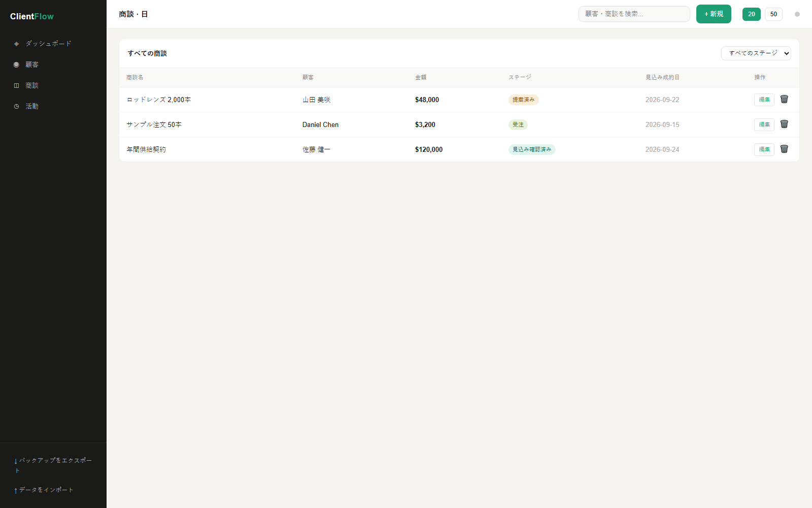Click the 活動 clock icon

coord(16,106)
